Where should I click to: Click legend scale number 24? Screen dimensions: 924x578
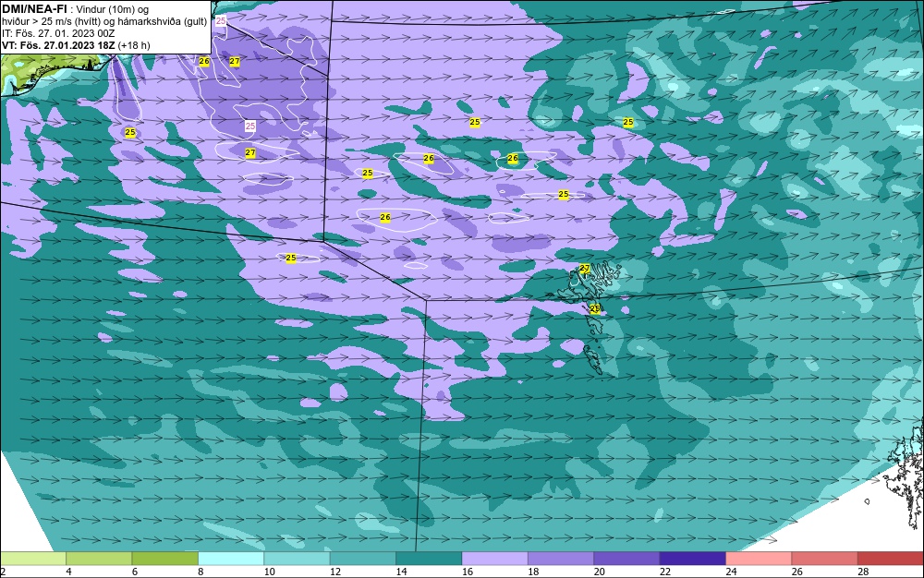[x=731, y=572]
